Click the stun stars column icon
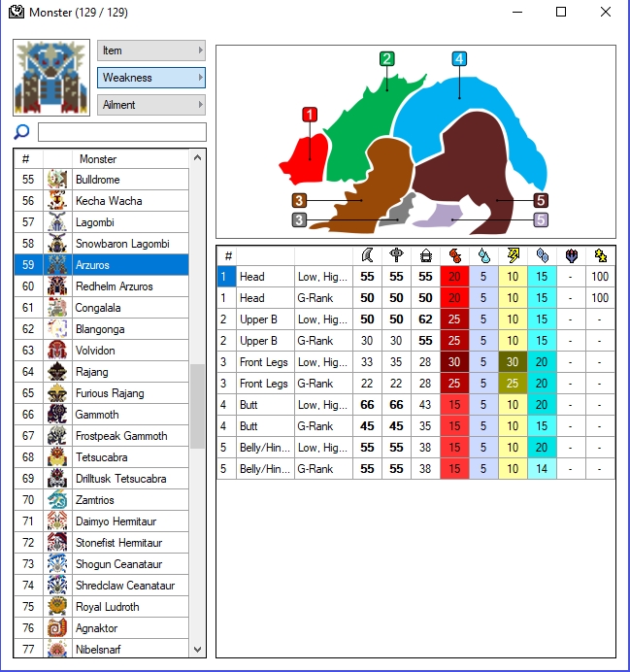 [x=601, y=255]
